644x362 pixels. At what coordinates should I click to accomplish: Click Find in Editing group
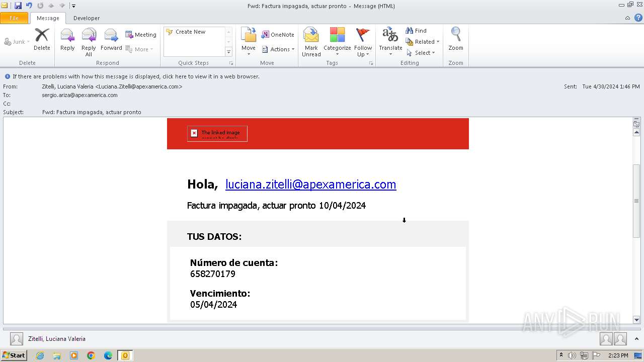click(x=416, y=31)
